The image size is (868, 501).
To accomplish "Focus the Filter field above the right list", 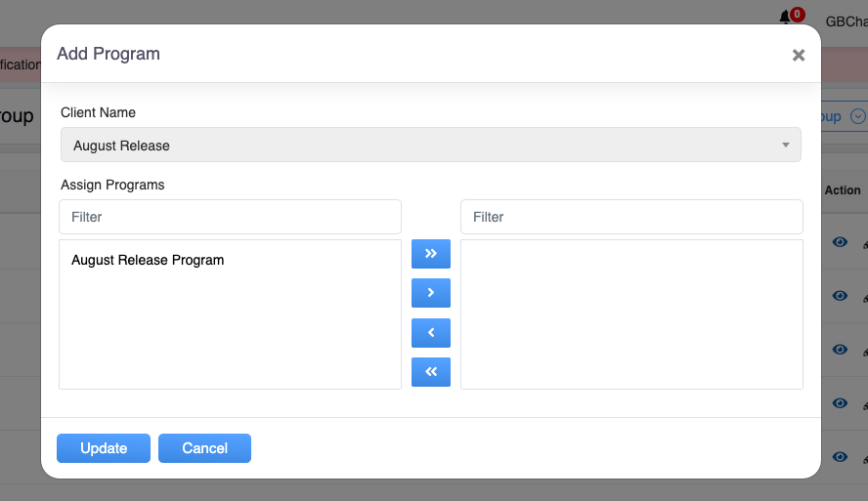I will 631,217.
